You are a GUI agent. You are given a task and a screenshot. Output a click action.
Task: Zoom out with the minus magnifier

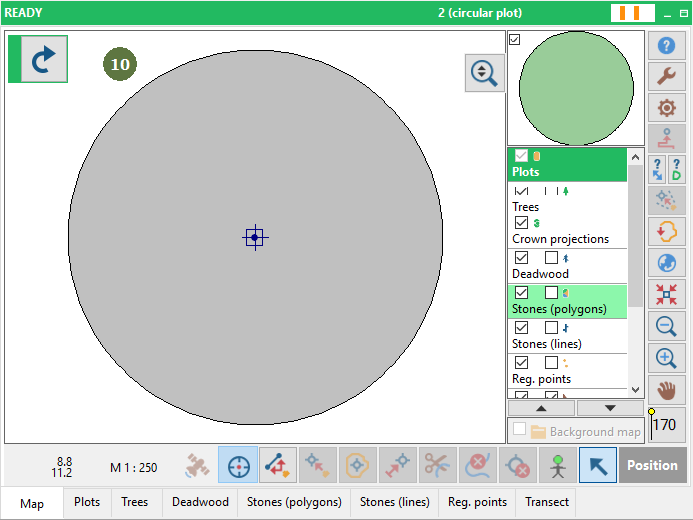coord(666,326)
